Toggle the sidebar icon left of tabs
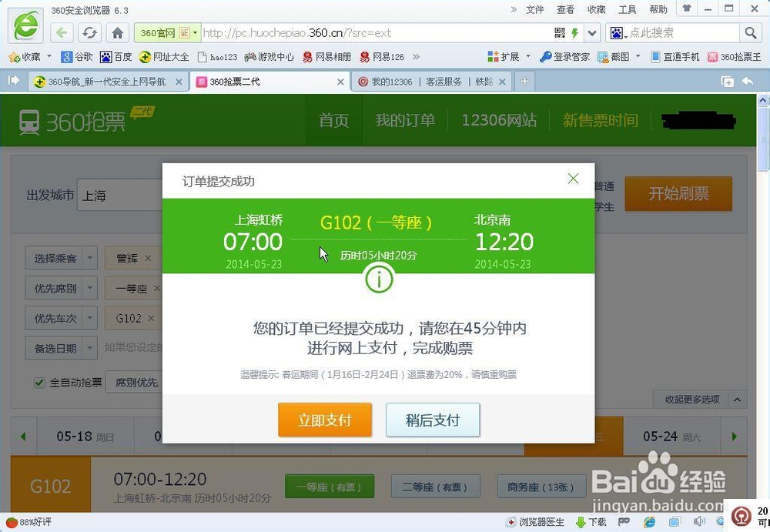The height and width of the screenshot is (532, 770). tap(13, 80)
